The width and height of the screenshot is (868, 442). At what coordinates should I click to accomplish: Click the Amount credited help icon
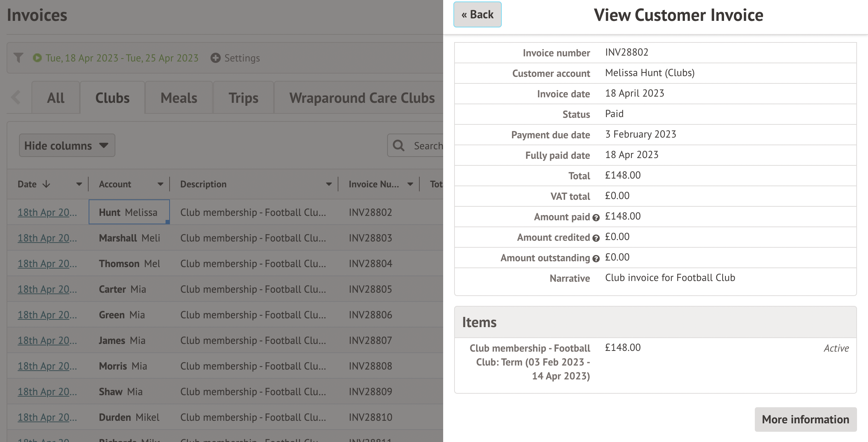point(596,238)
